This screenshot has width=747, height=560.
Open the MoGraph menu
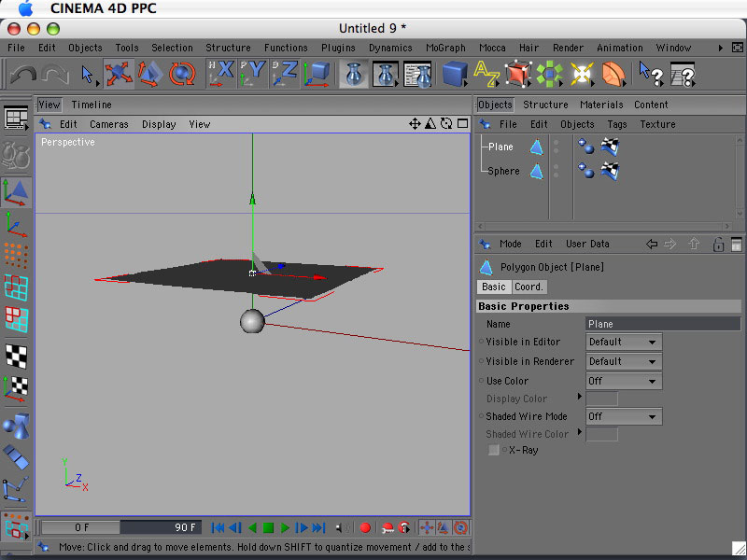(x=445, y=48)
